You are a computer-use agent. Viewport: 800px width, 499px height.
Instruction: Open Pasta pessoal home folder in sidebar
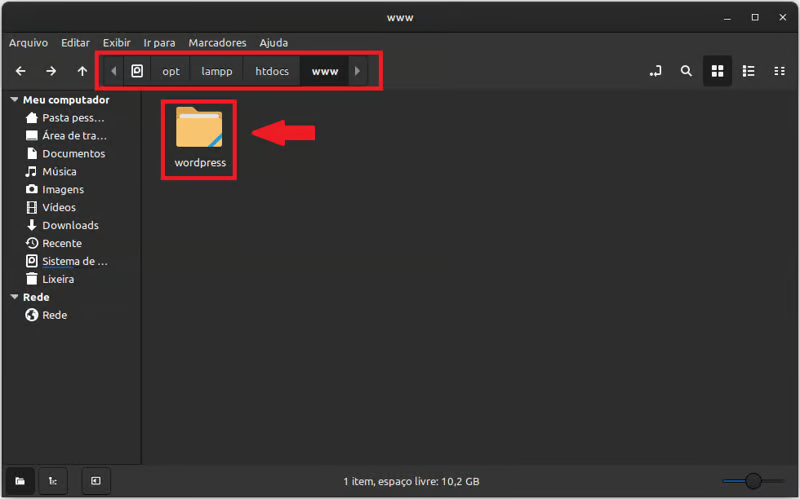[x=65, y=118]
